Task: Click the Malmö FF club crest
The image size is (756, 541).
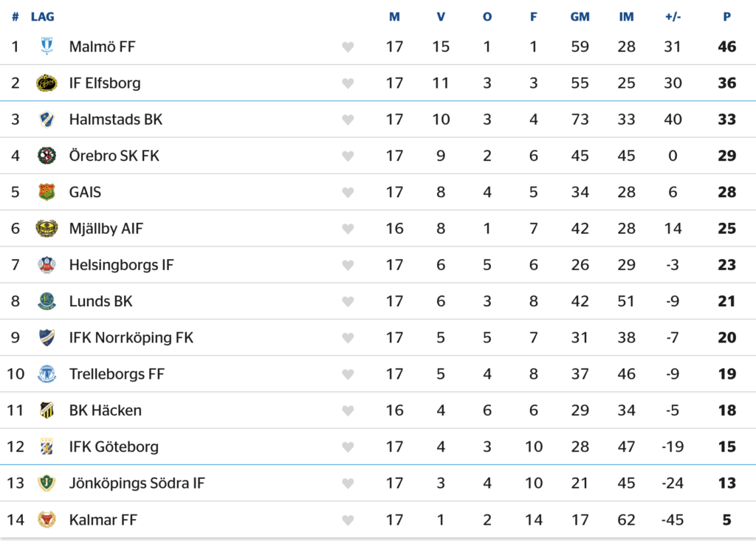Action: tap(47, 46)
